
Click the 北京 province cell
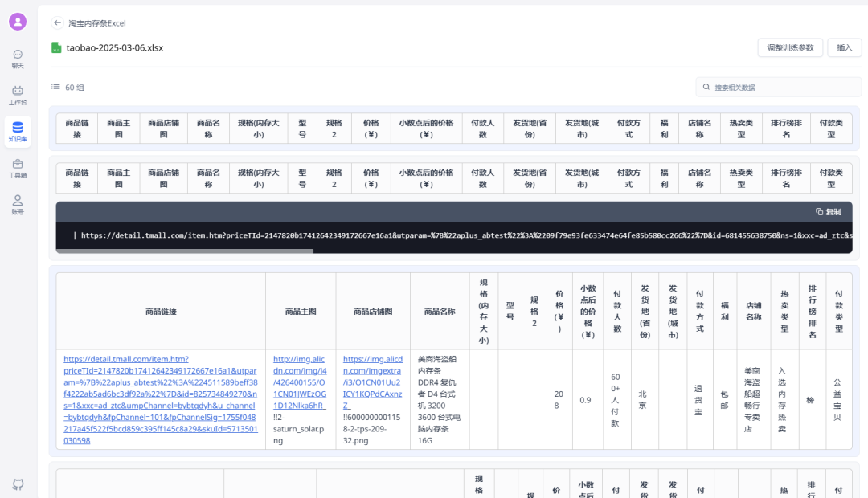[645, 399]
